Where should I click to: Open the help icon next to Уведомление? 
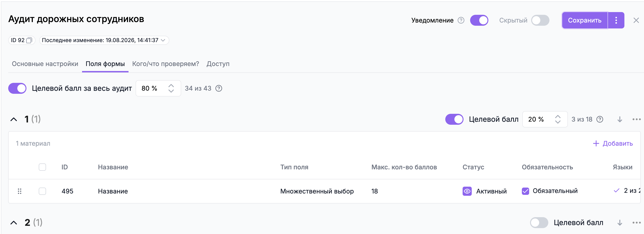coord(461,20)
